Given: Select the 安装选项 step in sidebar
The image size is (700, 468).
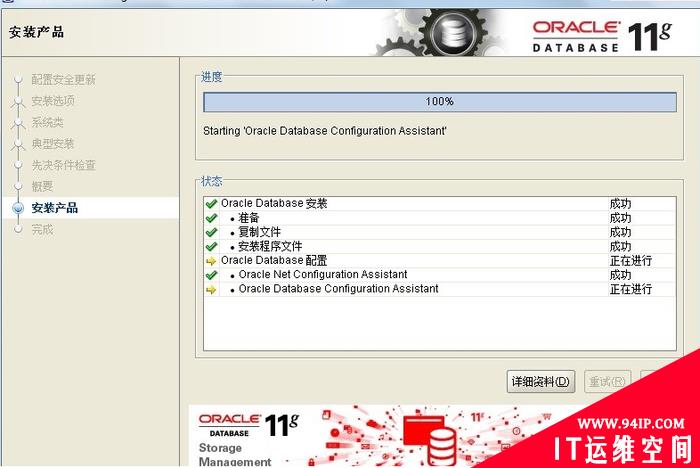Looking at the screenshot, I should (x=53, y=101).
